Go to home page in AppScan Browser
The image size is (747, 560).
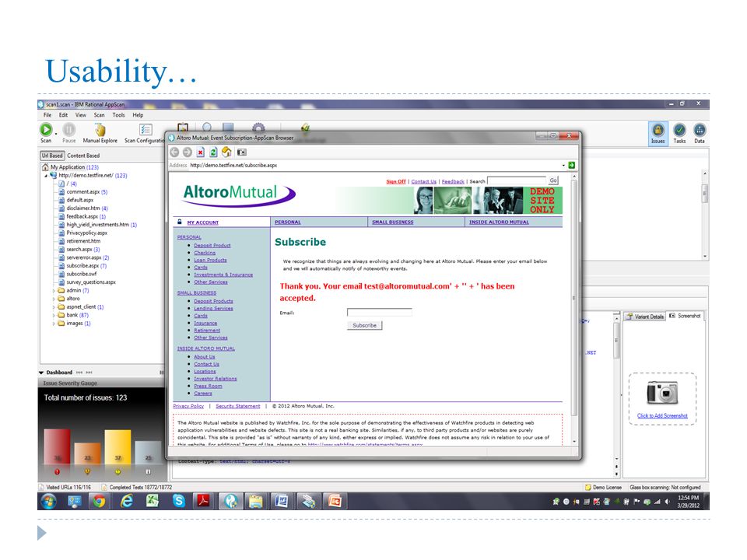(x=226, y=152)
